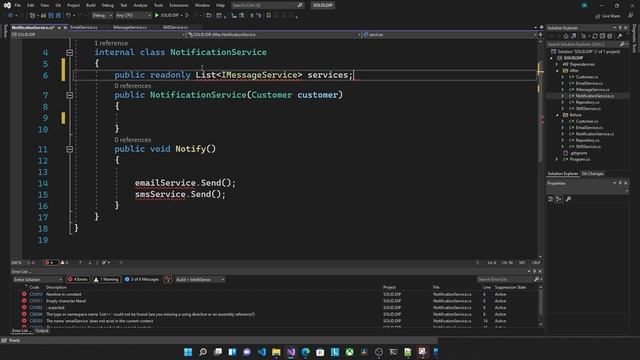Open Xbox app from the taskbar
The height and width of the screenshot is (360, 640).
(x=349, y=352)
